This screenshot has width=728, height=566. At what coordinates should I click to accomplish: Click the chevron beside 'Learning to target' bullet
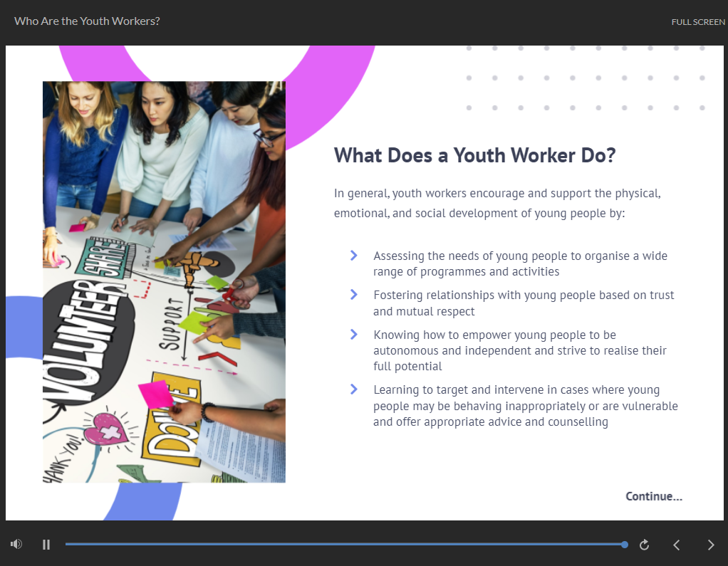coord(354,389)
